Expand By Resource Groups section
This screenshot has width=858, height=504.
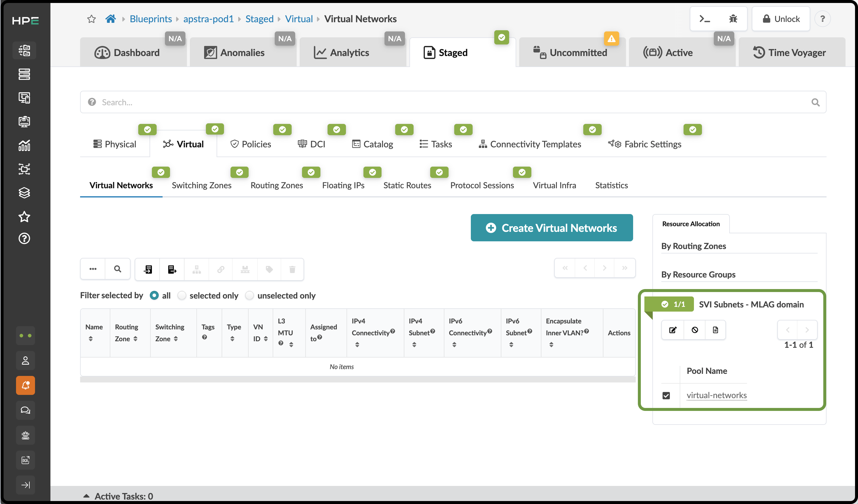698,274
